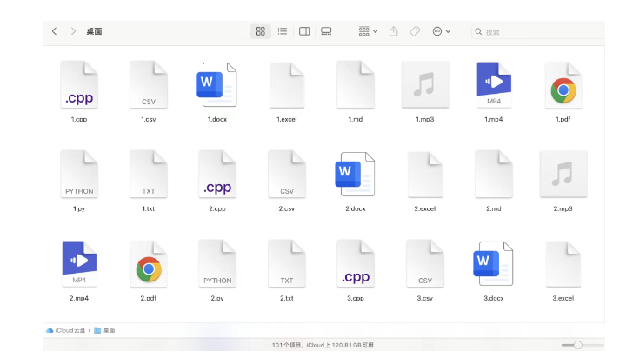The image size is (626, 364).
Task: Select the 1.mp3 audio file icon
Action: [425, 84]
